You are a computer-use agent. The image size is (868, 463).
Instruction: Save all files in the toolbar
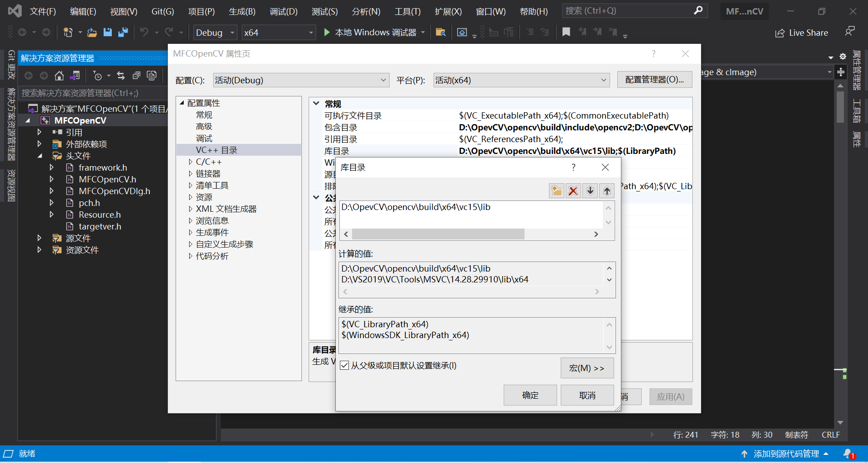point(122,32)
